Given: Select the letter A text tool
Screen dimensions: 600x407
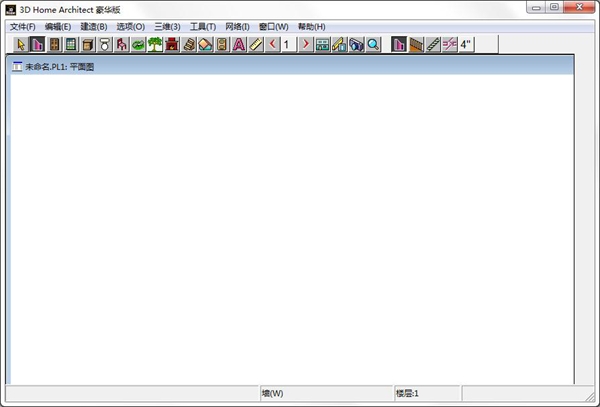Looking at the screenshot, I should tap(239, 44).
